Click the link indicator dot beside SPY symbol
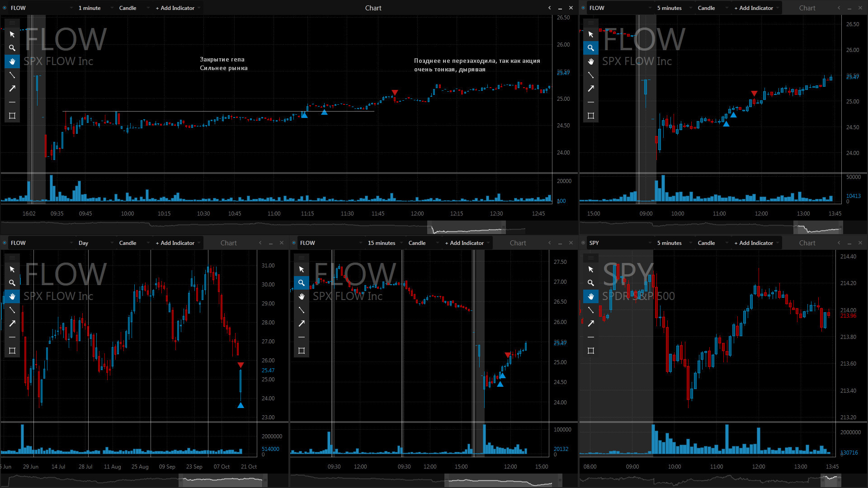The height and width of the screenshot is (488, 868). (583, 243)
